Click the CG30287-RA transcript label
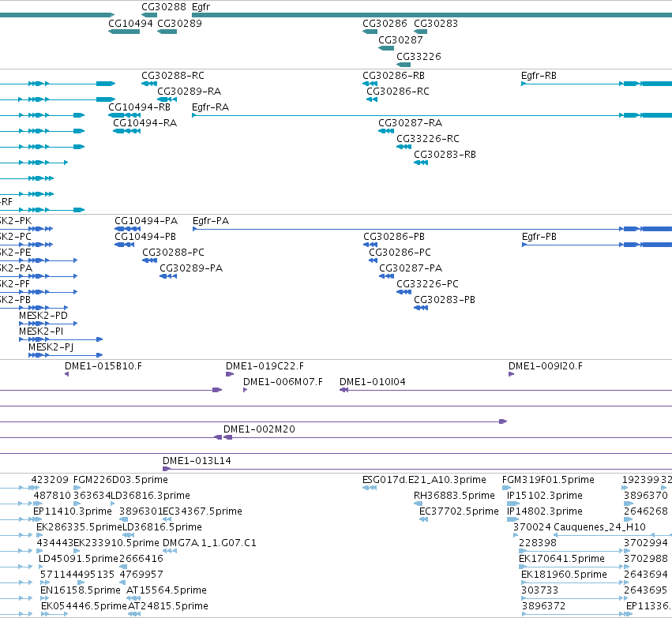The width and height of the screenshot is (672, 618). pyautogui.click(x=410, y=123)
